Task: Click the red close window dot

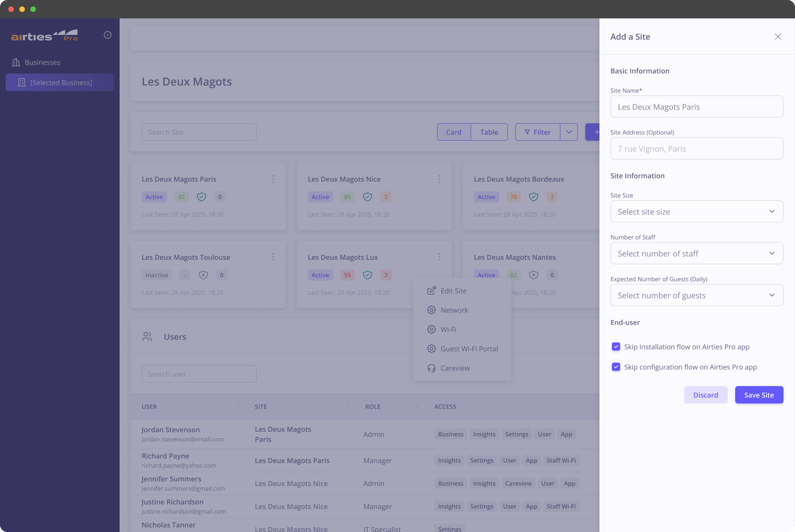Action: click(x=11, y=9)
